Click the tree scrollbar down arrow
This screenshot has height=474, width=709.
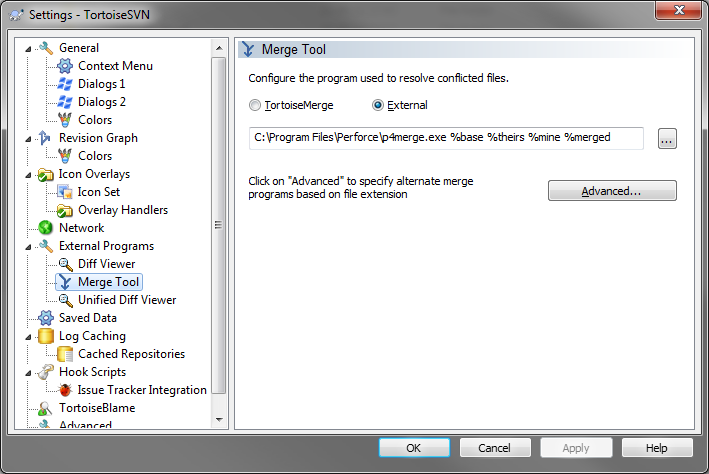pos(219,420)
